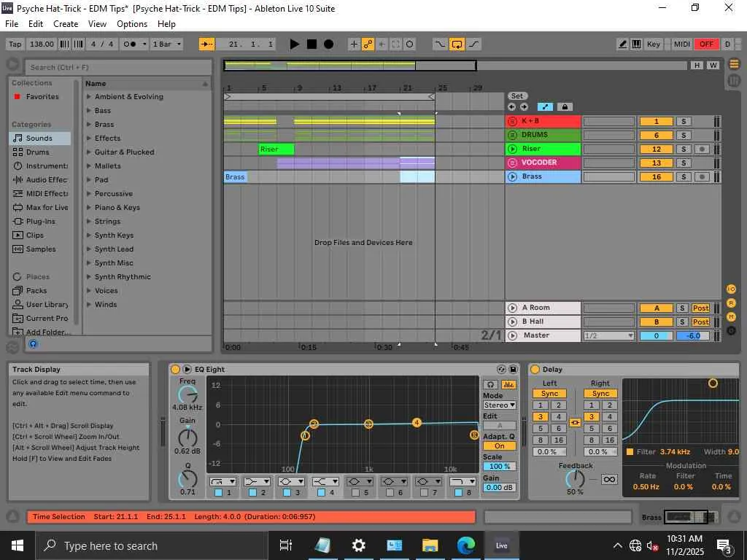Toggle computer MIDI keyboard icon

point(636,44)
